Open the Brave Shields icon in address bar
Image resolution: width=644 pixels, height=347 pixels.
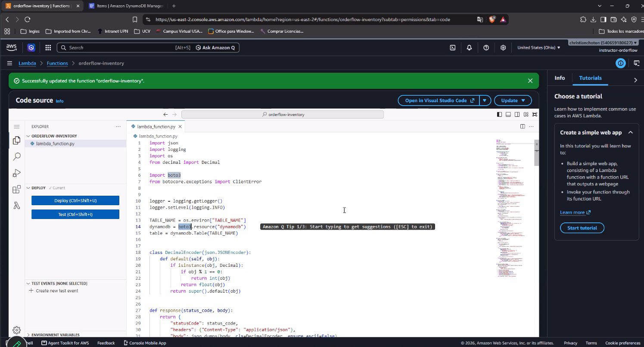coord(492,19)
